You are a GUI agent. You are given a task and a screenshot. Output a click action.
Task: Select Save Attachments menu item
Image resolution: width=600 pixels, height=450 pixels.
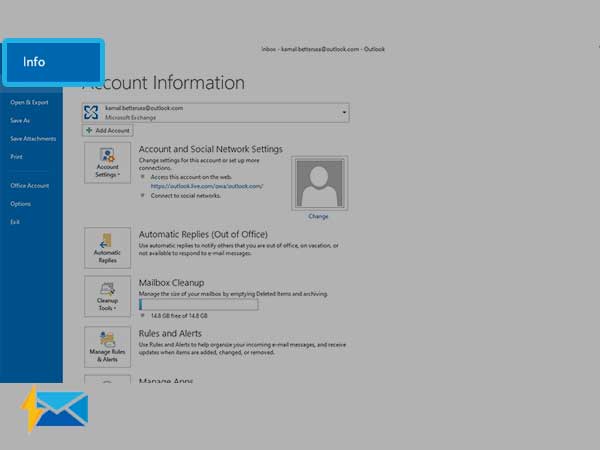(x=33, y=139)
